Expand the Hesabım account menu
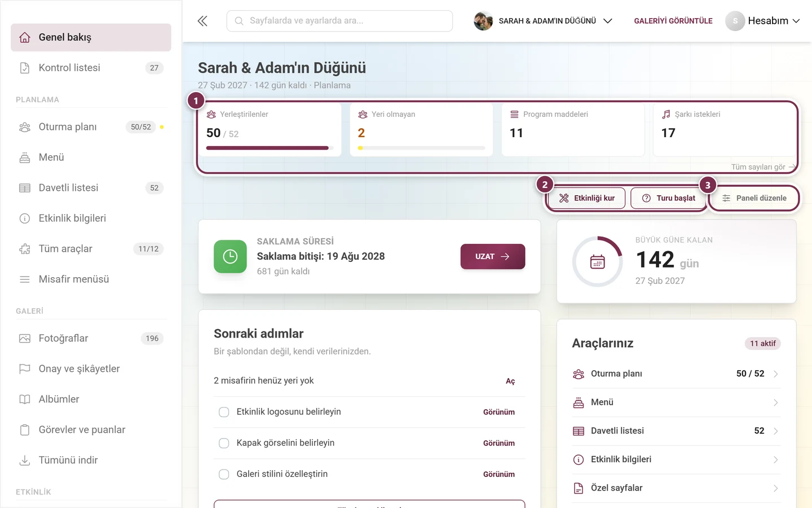The width and height of the screenshot is (812, 508). pyautogui.click(x=763, y=21)
